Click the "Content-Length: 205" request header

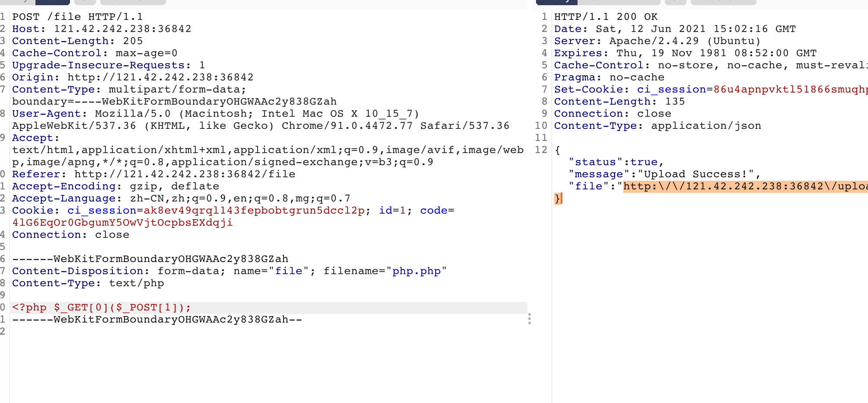pos(77,41)
